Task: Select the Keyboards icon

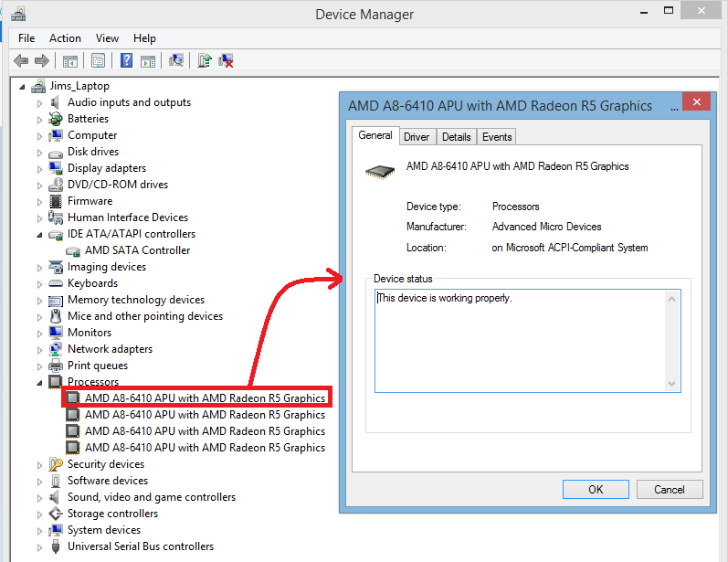Action: (x=56, y=283)
